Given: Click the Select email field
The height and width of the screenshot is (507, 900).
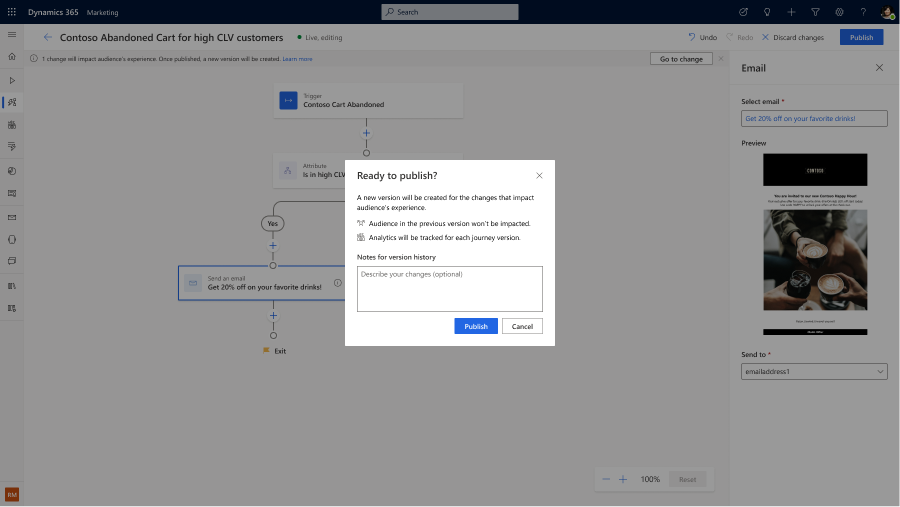Looking at the screenshot, I should pos(814,118).
